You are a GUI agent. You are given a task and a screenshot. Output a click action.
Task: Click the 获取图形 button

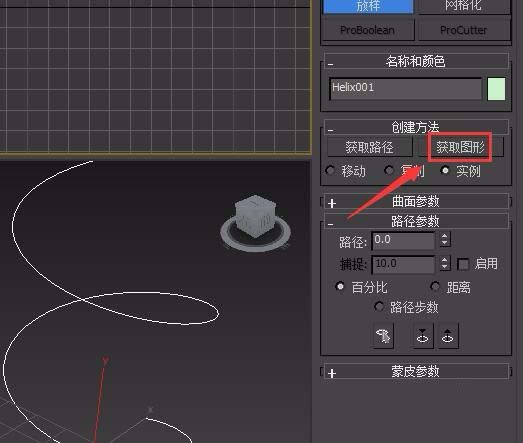(460, 147)
